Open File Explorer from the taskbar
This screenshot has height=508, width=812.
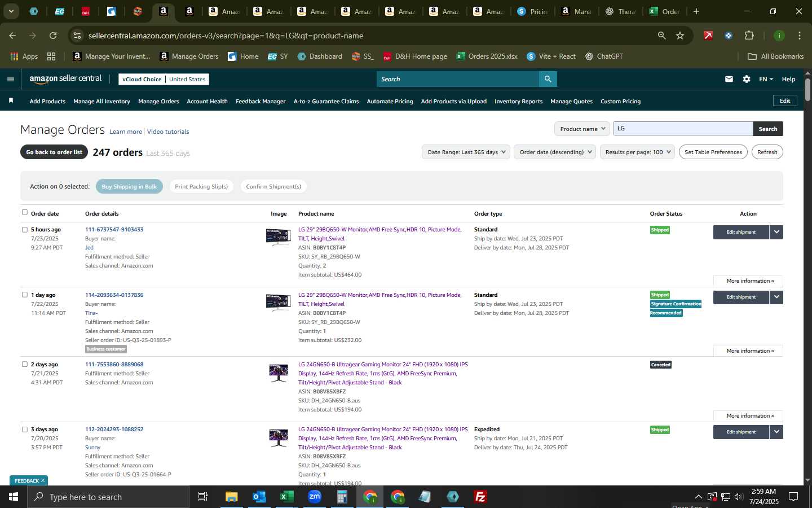(232, 497)
